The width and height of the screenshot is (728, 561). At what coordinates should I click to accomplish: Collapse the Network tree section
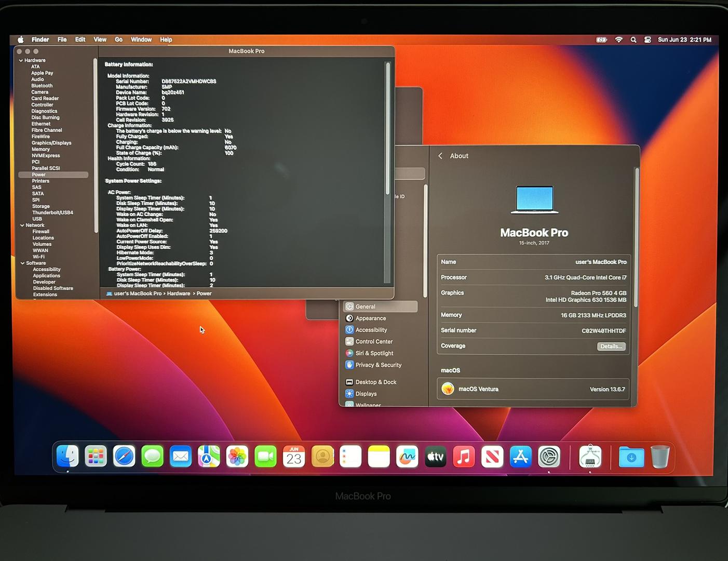tap(22, 225)
